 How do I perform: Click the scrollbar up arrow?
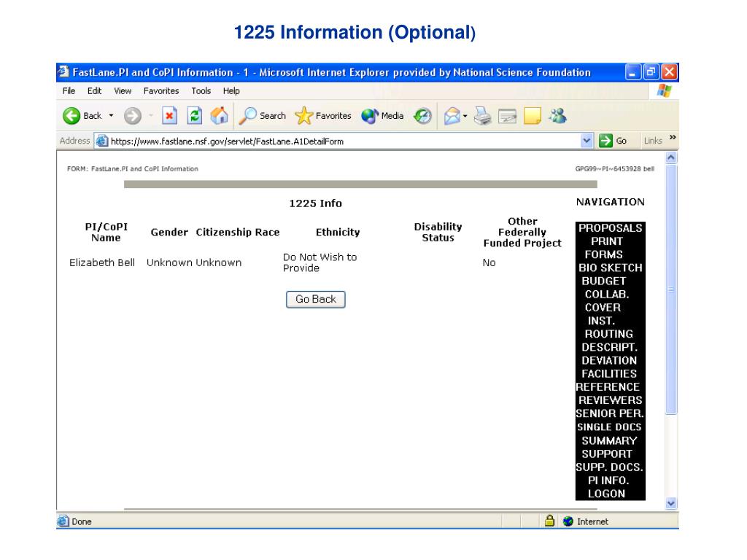[x=671, y=157]
